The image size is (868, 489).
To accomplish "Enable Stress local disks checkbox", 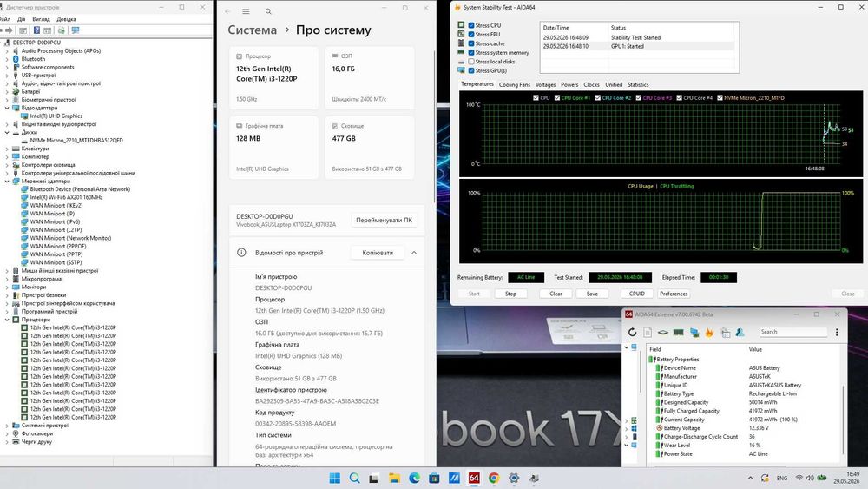I will [x=471, y=62].
